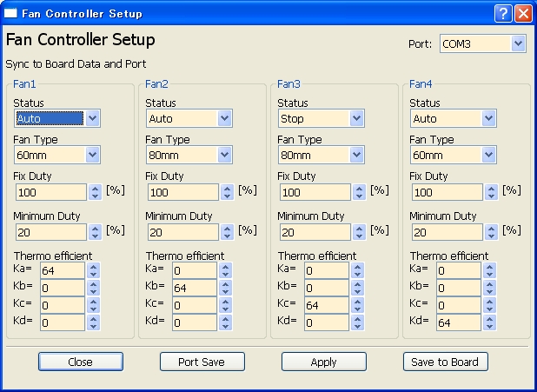The width and height of the screenshot is (537, 392).
Task: Click Fan3 Fix Duty value field
Action: coord(315,192)
